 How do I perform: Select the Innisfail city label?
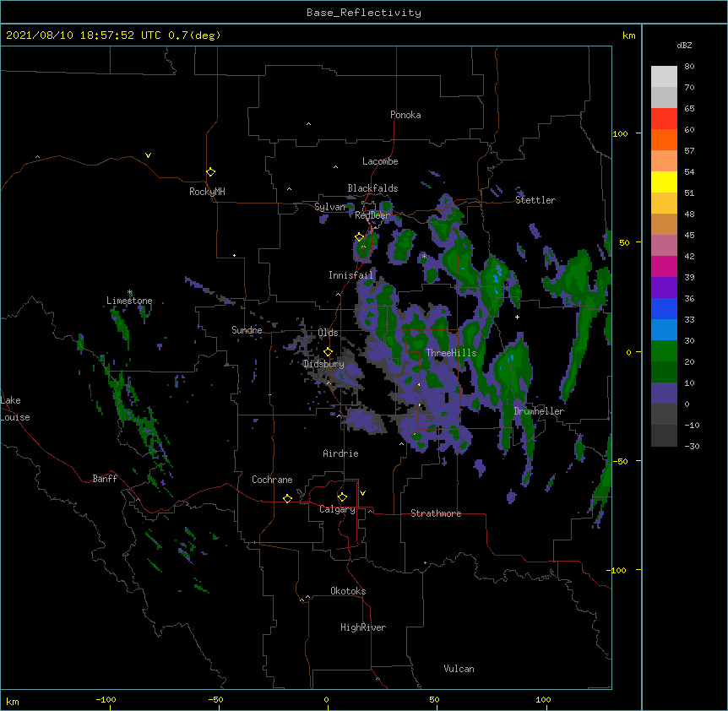[350, 275]
